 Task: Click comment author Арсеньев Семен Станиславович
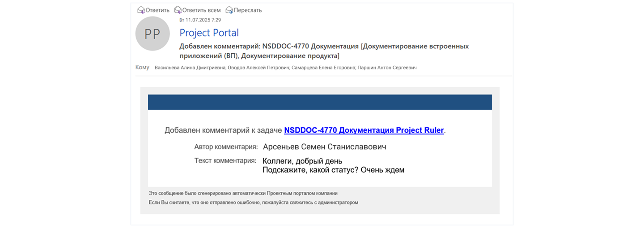point(324,147)
